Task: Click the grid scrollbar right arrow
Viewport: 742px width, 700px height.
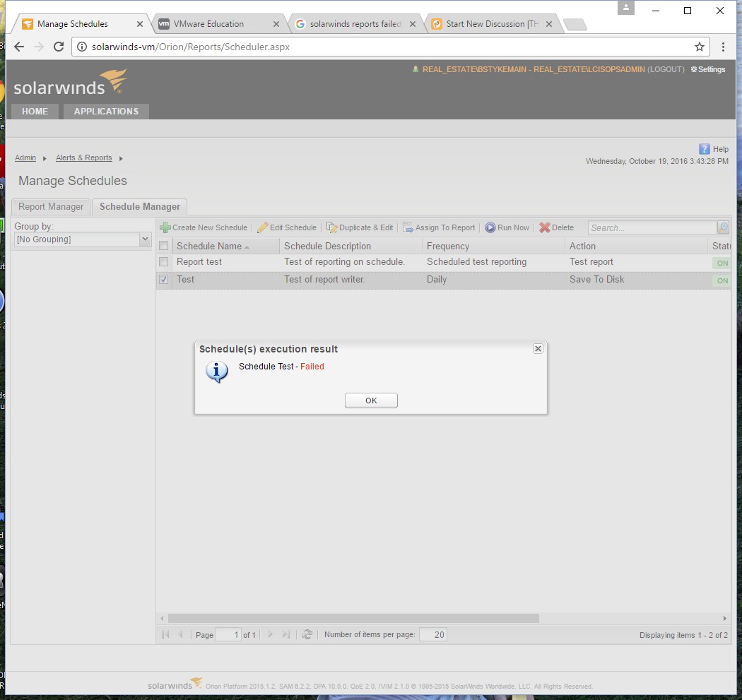Action: click(724, 618)
